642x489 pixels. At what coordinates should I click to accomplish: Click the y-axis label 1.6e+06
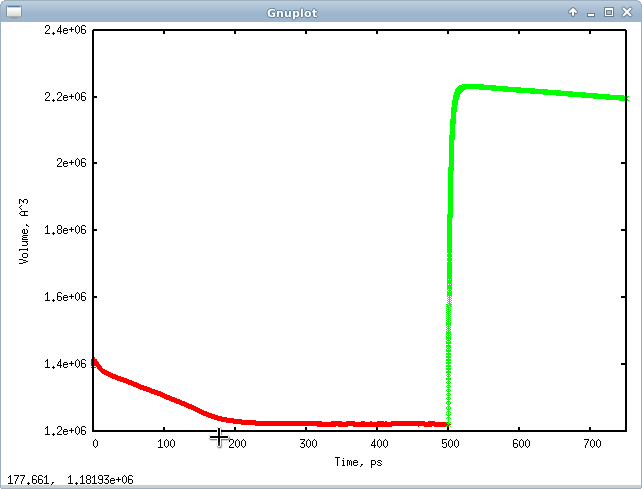coord(66,297)
